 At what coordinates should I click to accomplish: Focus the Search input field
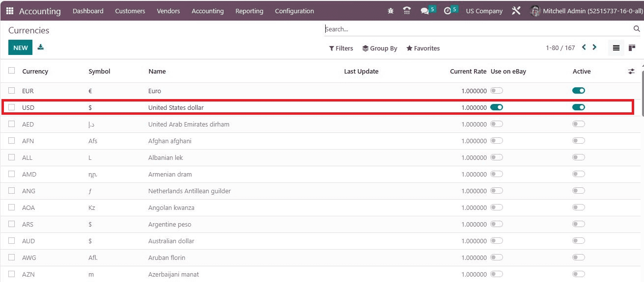(x=476, y=29)
